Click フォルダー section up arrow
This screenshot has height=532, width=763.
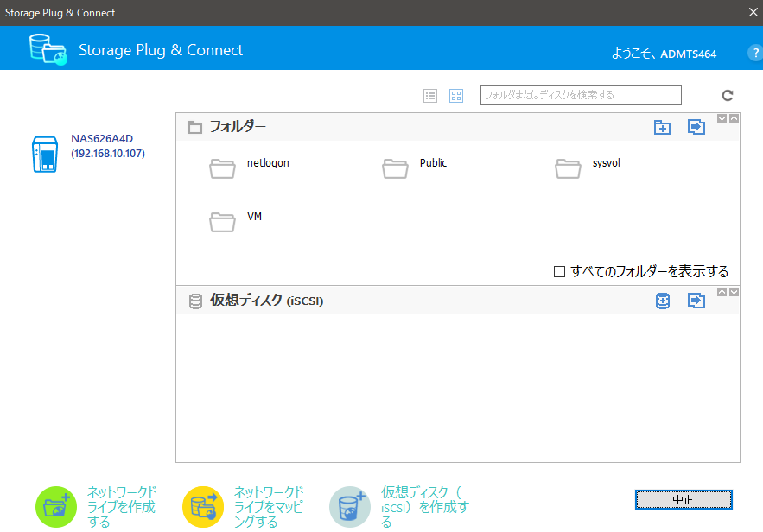point(734,118)
